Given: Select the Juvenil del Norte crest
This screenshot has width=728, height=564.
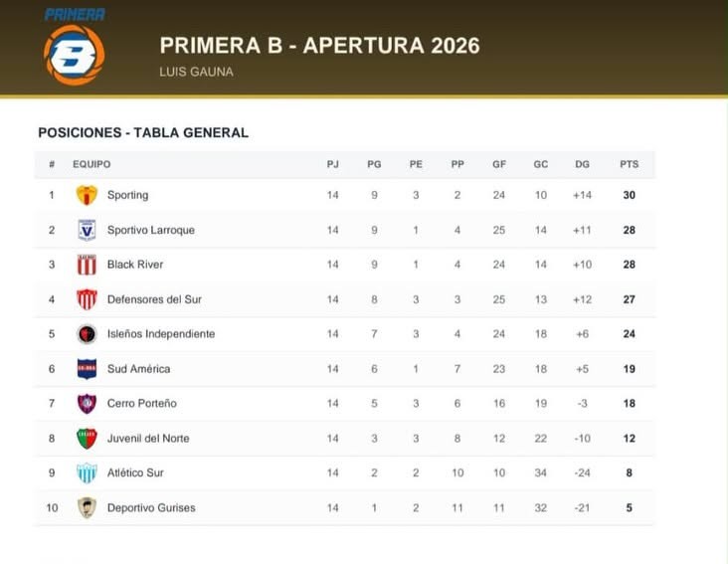Looking at the screenshot, I should [x=87, y=439].
